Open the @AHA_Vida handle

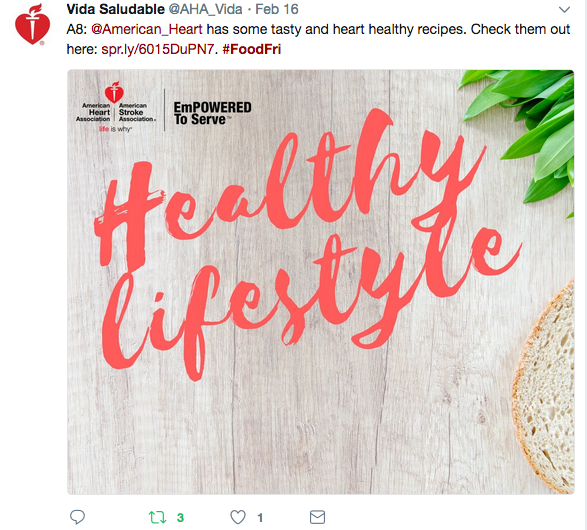click(x=206, y=9)
